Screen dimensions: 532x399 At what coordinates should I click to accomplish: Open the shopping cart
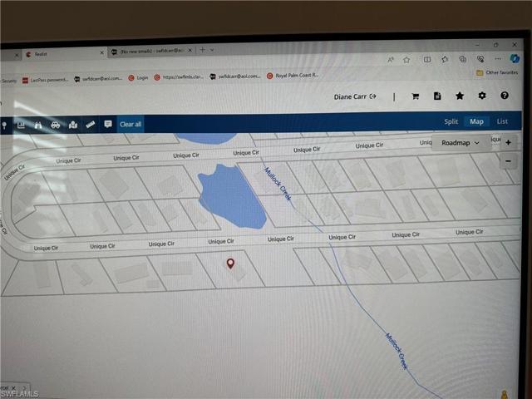click(x=415, y=96)
